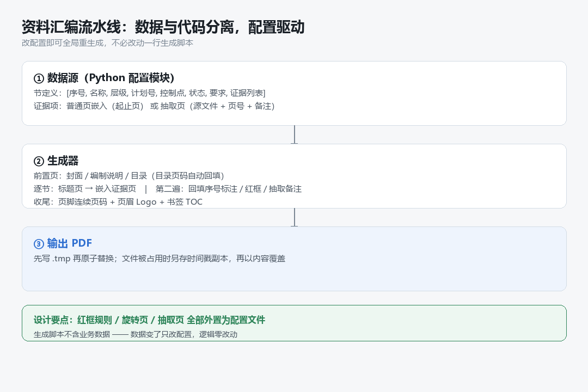Click the line starting with "逐节：标题页"
Screen dimensions: 588x392
[168, 189]
